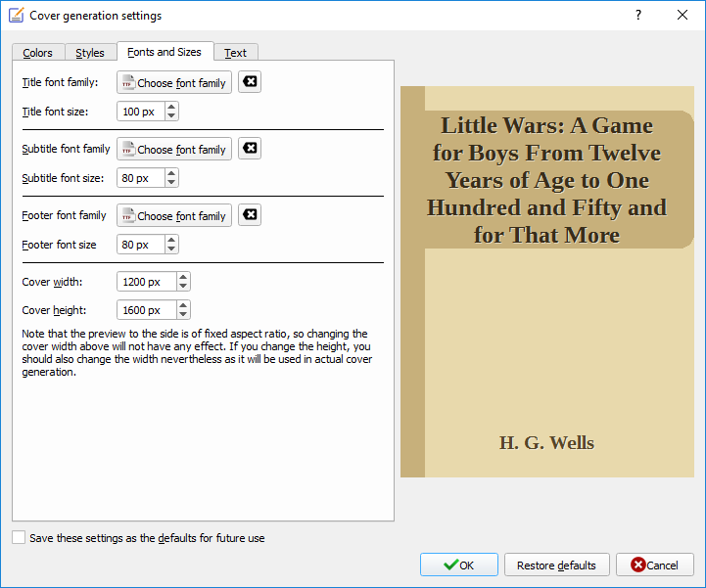This screenshot has width=706, height=588.
Task: Open the Styles tab
Action: (90, 53)
